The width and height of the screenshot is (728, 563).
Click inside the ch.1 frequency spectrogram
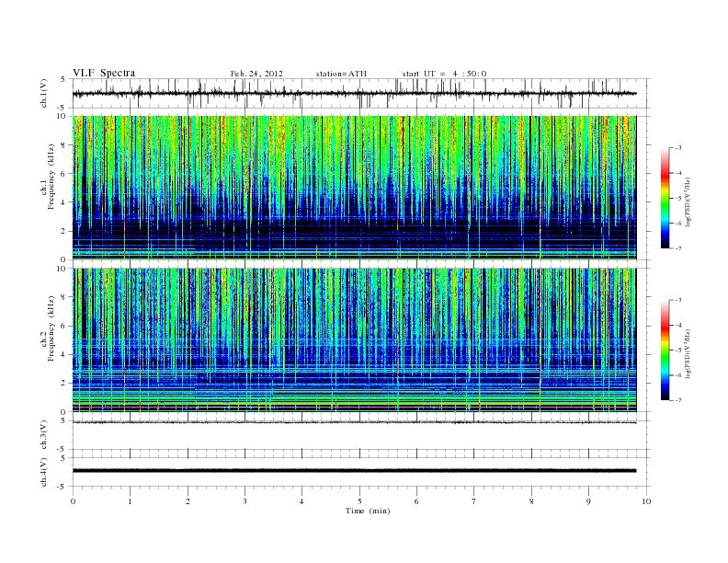click(x=354, y=188)
